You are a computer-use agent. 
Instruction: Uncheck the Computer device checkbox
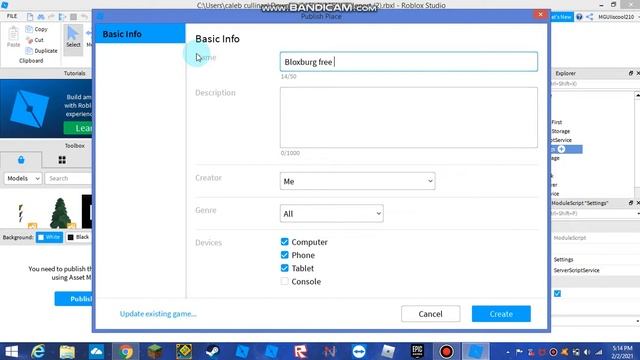coord(284,242)
